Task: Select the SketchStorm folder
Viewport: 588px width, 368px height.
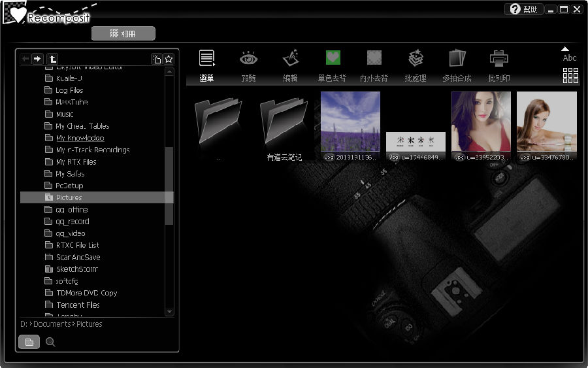Action: pos(71,269)
